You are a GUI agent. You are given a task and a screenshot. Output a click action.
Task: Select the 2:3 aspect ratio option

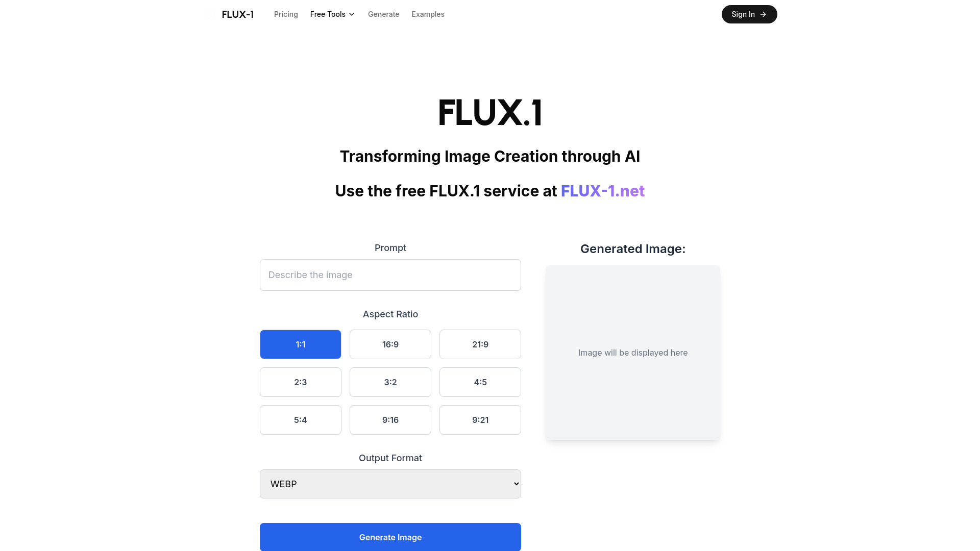click(x=300, y=382)
